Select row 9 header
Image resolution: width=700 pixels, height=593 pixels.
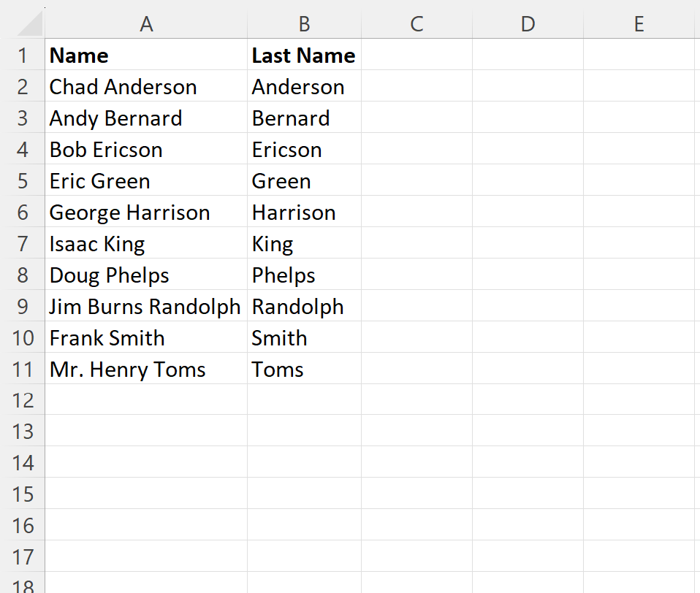pyautogui.click(x=23, y=306)
